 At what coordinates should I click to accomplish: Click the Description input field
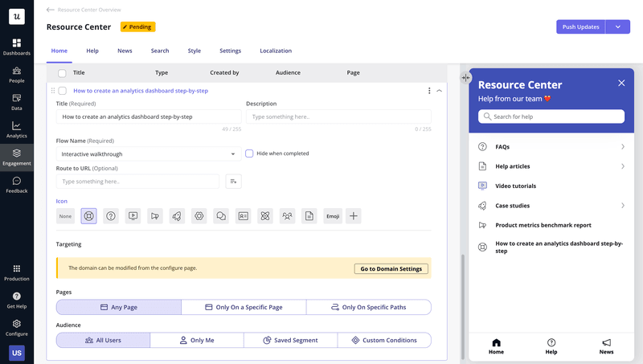tap(338, 117)
